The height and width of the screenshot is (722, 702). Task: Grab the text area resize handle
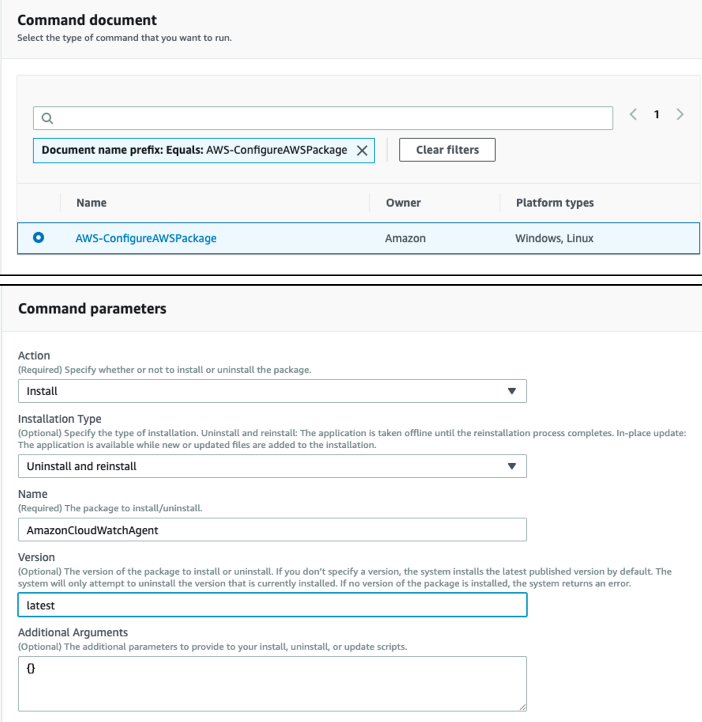pos(522,707)
